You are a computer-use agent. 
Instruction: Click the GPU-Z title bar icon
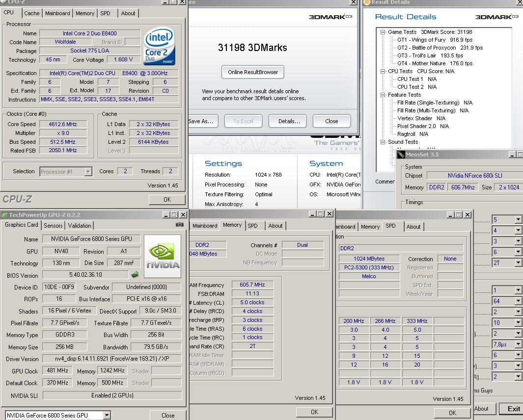5,215
